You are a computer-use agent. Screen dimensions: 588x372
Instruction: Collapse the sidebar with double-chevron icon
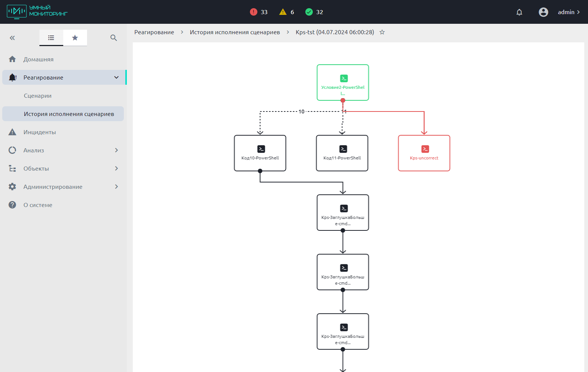12,38
